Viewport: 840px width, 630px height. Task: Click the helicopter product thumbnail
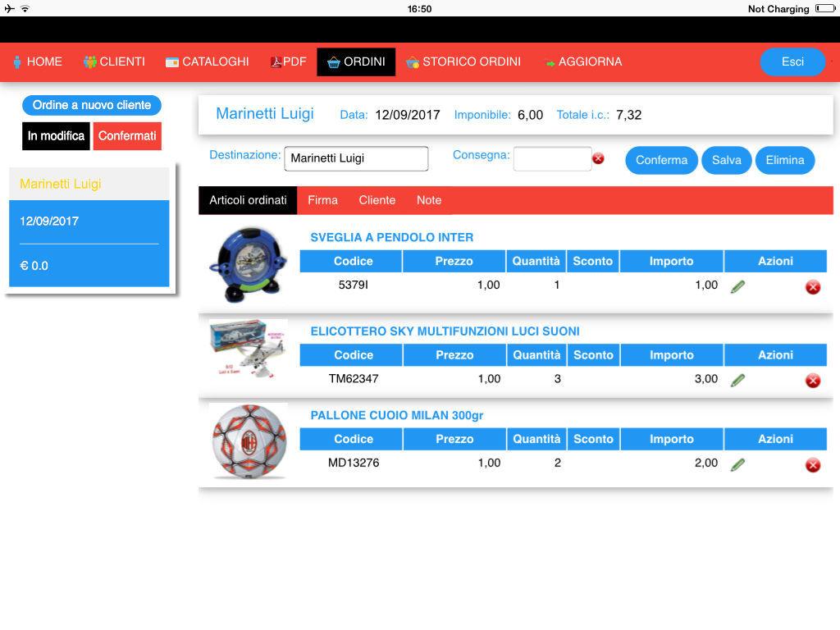(x=248, y=349)
